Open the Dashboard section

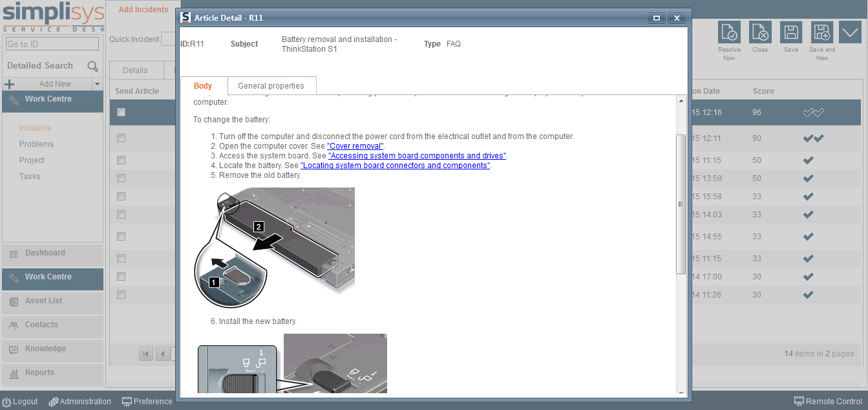point(52,253)
